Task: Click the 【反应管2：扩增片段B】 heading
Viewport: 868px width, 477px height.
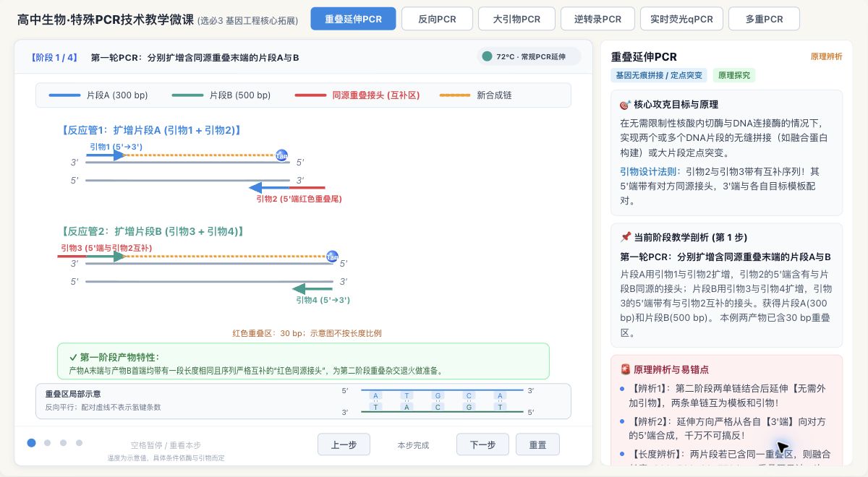Action: click(151, 231)
